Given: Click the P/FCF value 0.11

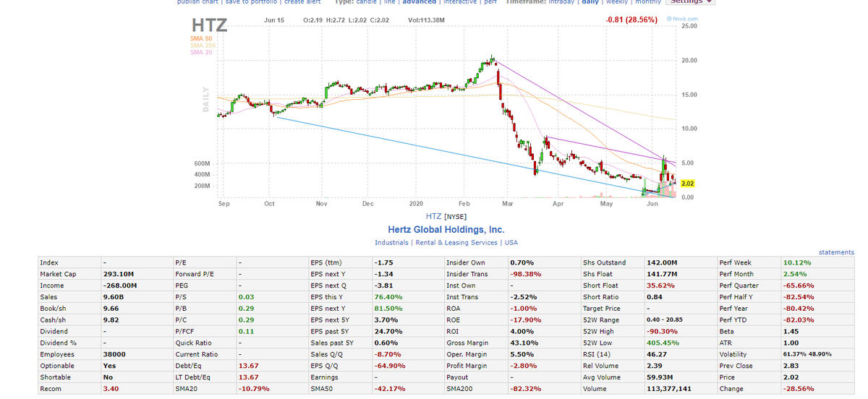Looking at the screenshot, I should tap(246, 331).
